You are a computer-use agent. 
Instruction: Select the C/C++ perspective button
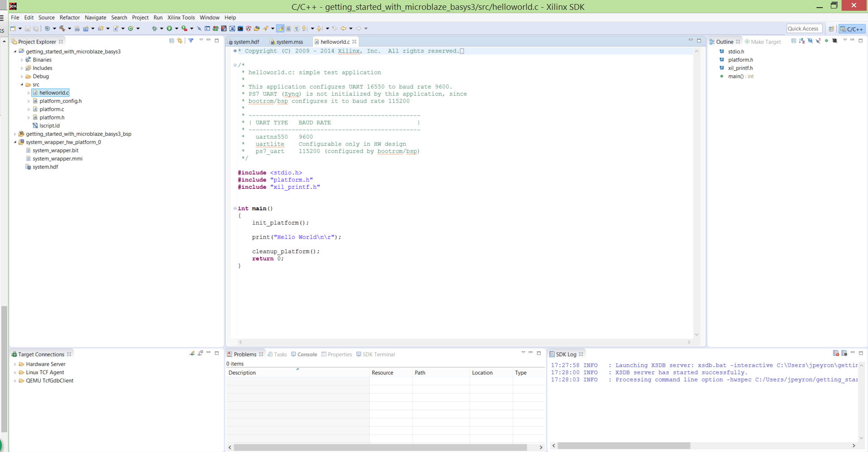point(852,29)
